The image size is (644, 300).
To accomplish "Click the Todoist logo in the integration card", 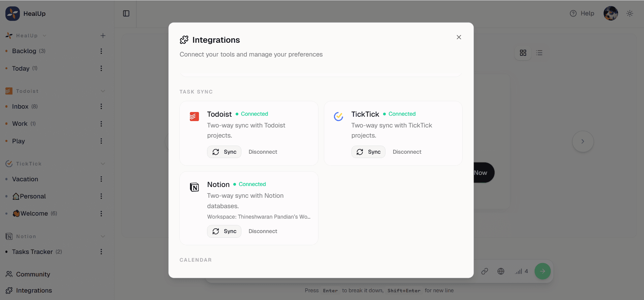I will coord(194,116).
